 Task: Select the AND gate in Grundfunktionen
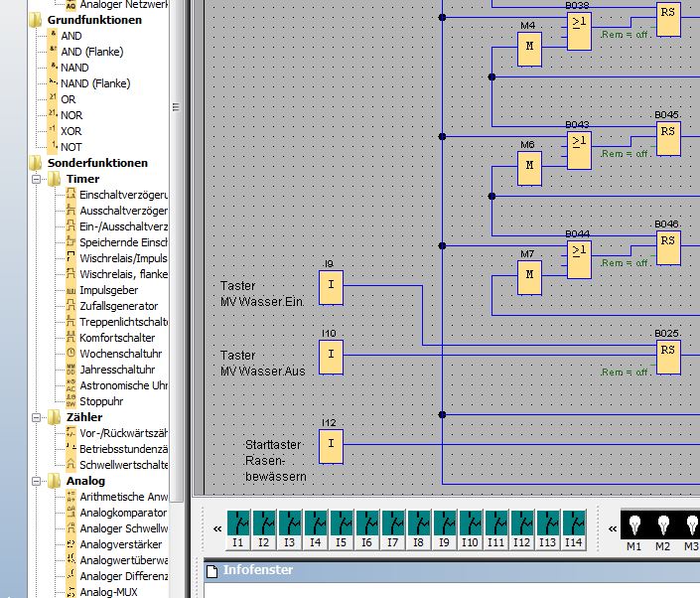click(x=70, y=36)
